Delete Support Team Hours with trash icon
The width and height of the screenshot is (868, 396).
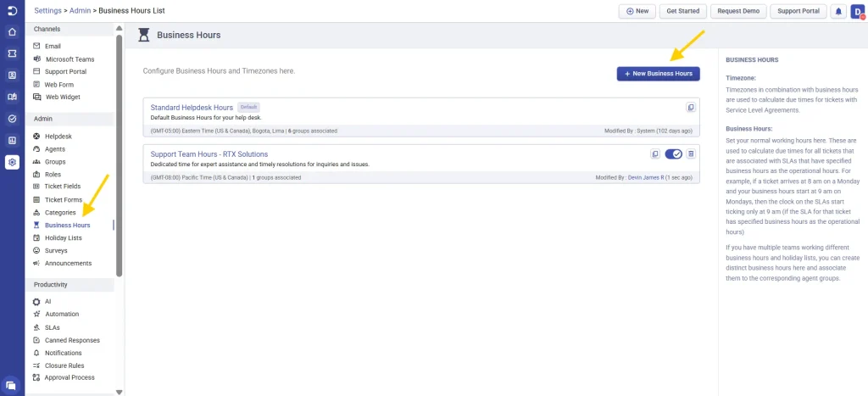tap(690, 154)
